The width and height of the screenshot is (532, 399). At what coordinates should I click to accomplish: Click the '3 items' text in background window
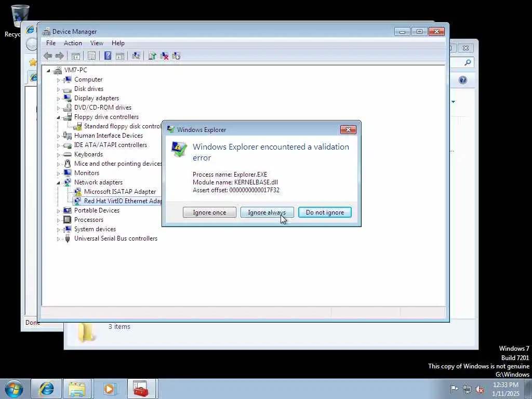[x=119, y=327]
